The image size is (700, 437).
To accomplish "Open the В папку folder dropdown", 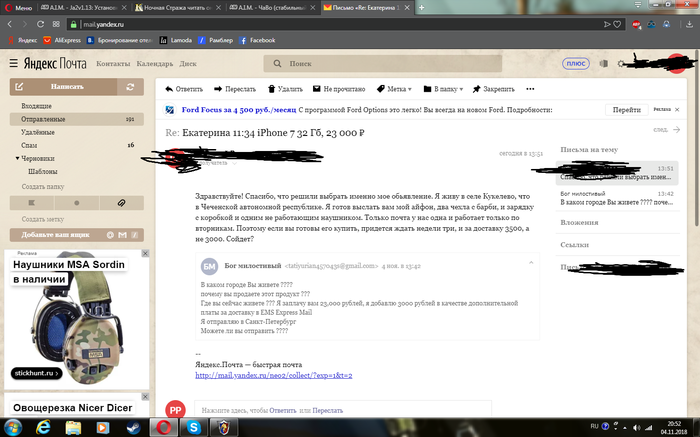I will pyautogui.click(x=443, y=88).
